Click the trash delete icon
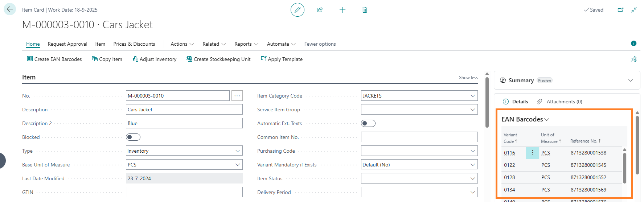 coord(365,10)
